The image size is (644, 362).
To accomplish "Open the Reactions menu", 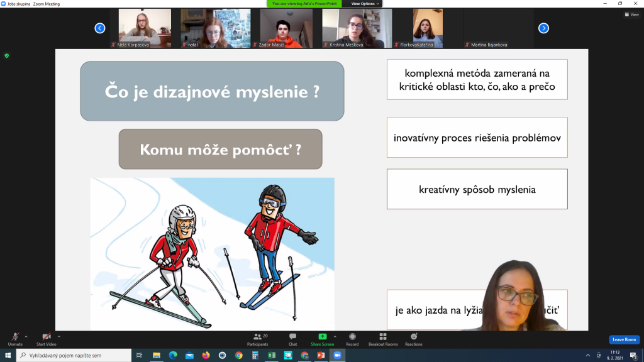I will [x=414, y=339].
